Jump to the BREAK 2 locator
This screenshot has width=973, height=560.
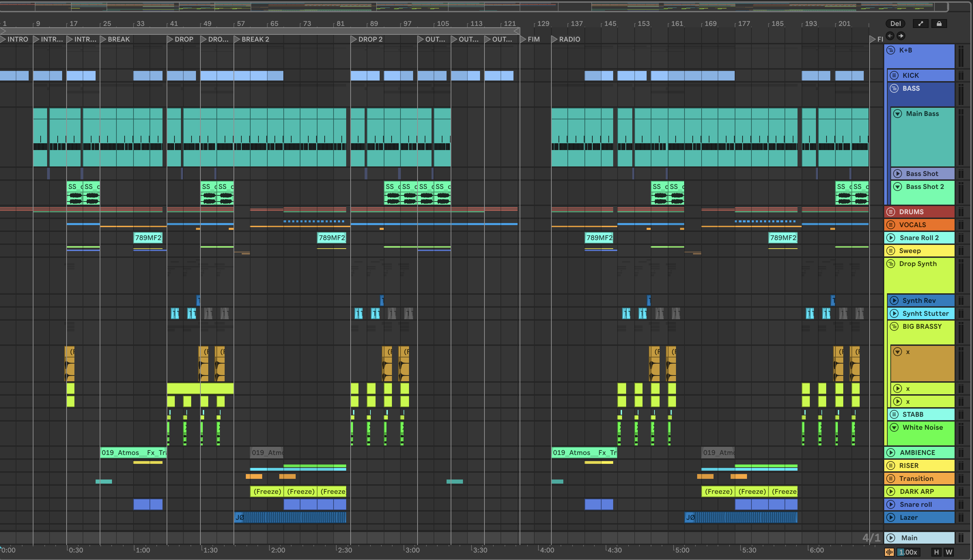[x=237, y=39]
